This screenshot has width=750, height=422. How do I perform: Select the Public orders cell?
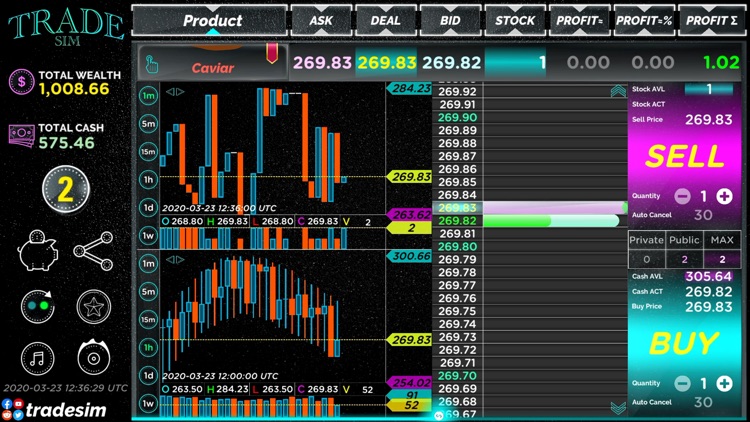click(x=684, y=250)
